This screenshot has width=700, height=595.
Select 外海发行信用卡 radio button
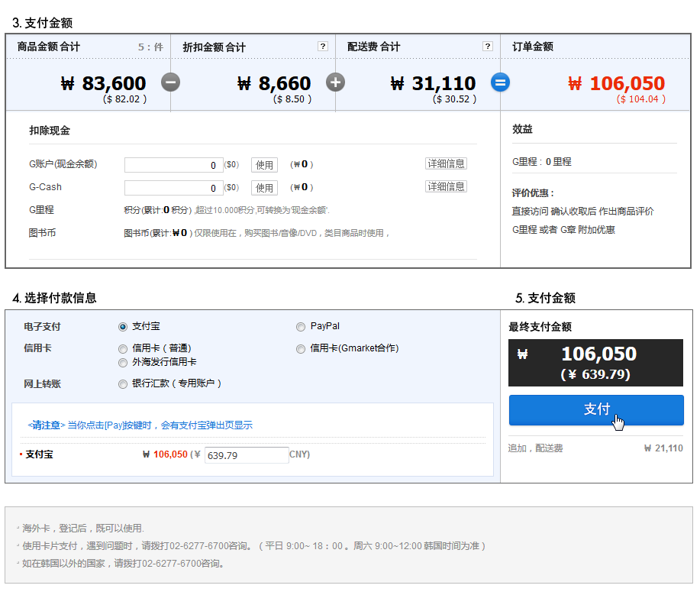click(123, 363)
